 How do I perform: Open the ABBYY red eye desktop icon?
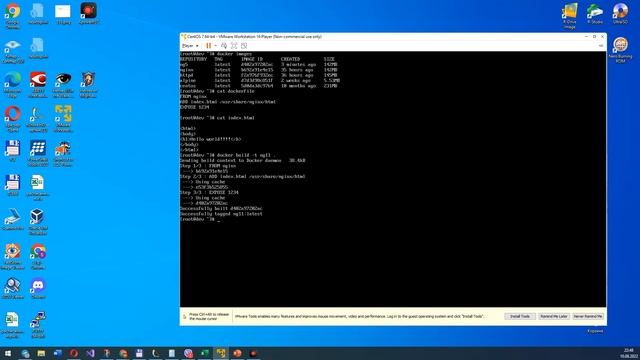(x=38, y=84)
